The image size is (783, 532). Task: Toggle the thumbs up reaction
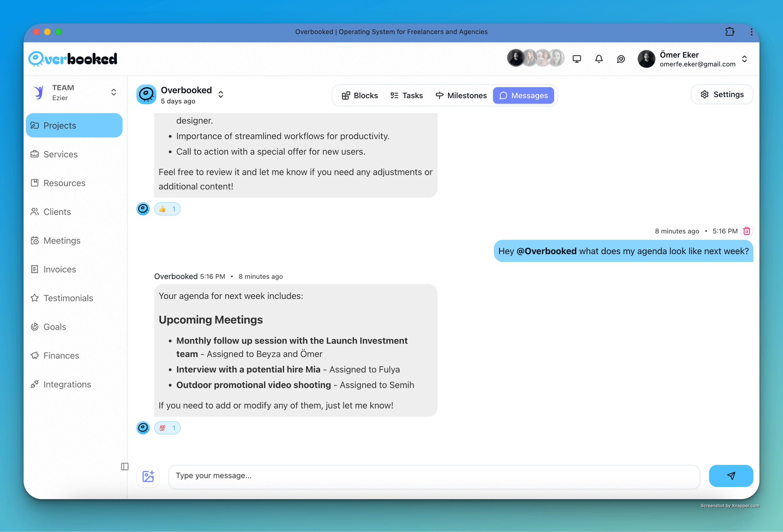click(167, 209)
